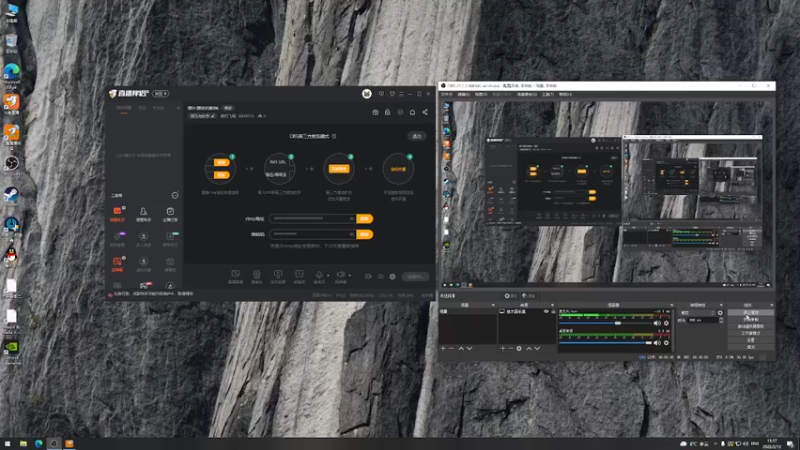This screenshot has height=450, width=800.
Task: Open the Sources dock header menu arrow
Action: pyautogui.click(x=552, y=305)
